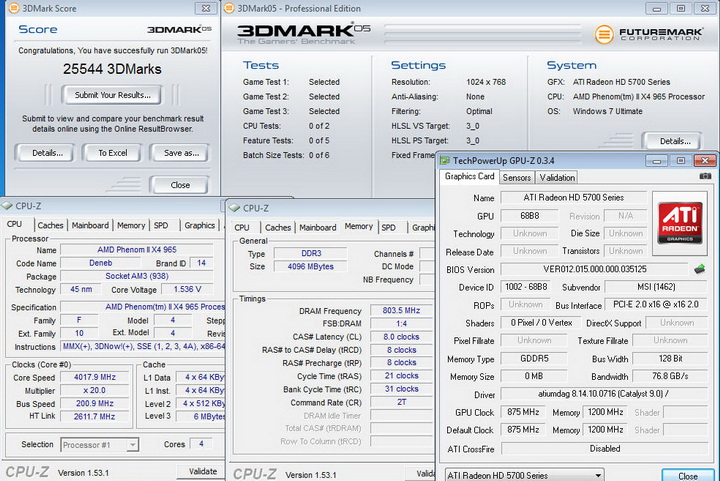Click the Submit Your Results button
720x481 pixels.
(x=112, y=95)
